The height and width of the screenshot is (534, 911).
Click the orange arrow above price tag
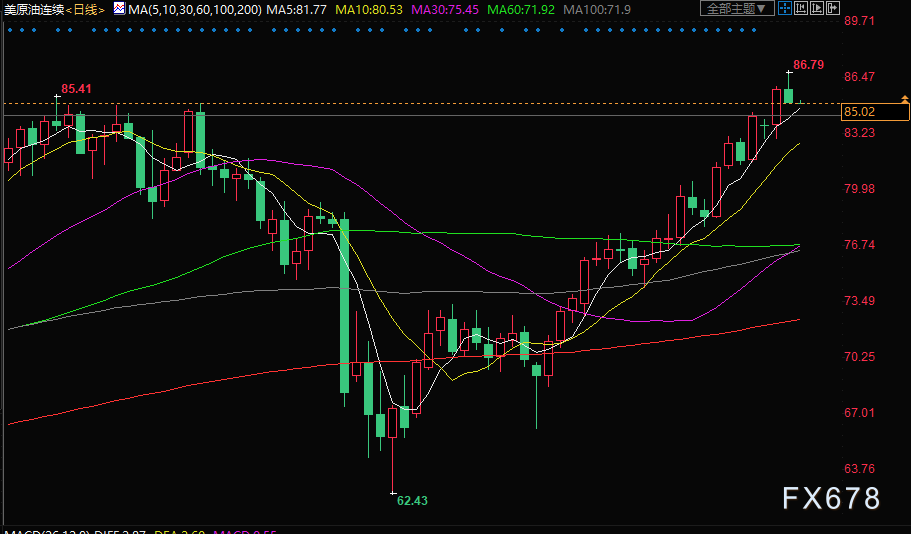tap(905, 99)
